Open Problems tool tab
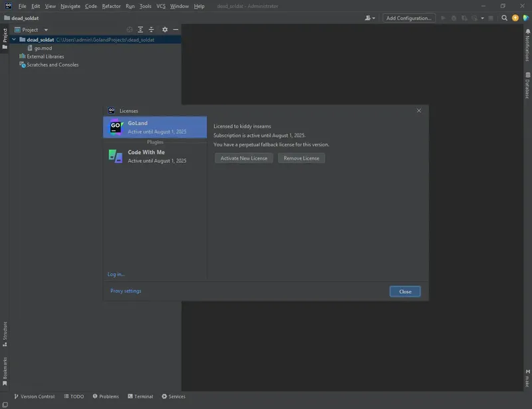532x409 pixels. tap(106, 396)
